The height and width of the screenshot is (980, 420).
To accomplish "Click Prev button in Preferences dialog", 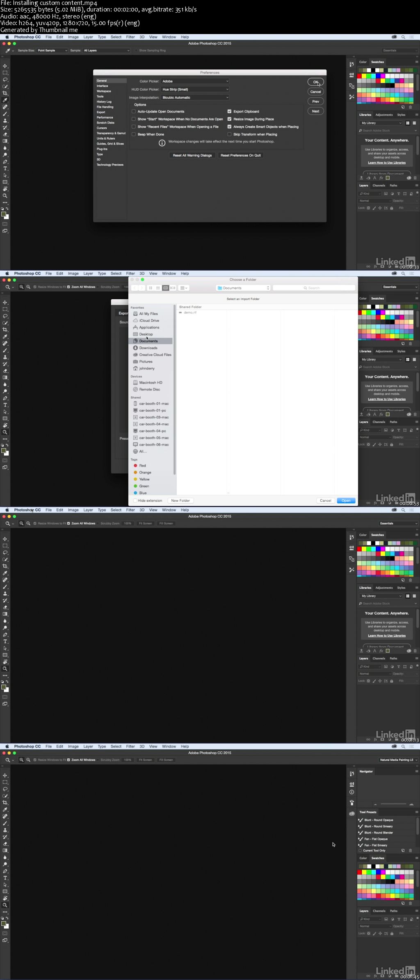I will click(x=316, y=101).
